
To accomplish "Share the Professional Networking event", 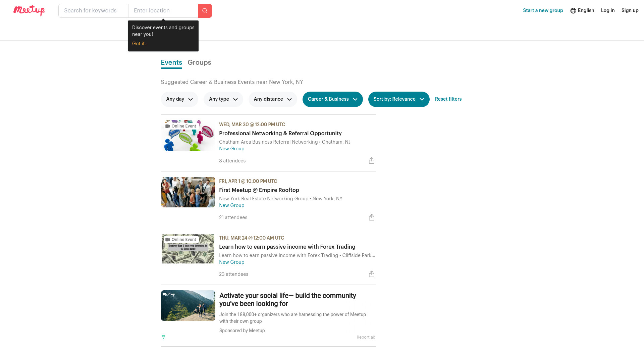I will point(372,161).
